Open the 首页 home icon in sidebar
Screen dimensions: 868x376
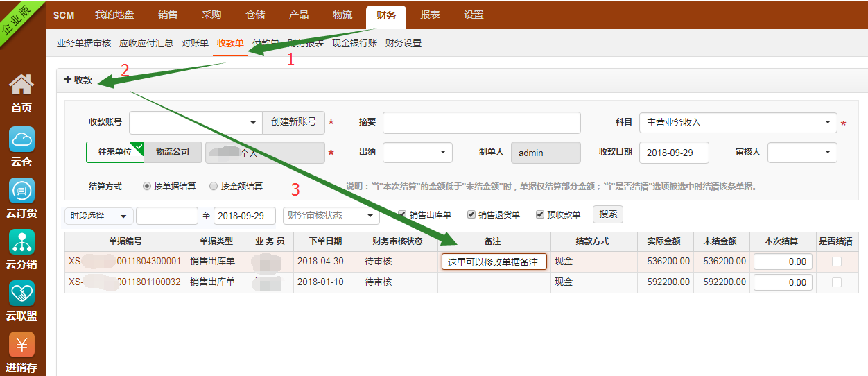pos(21,86)
